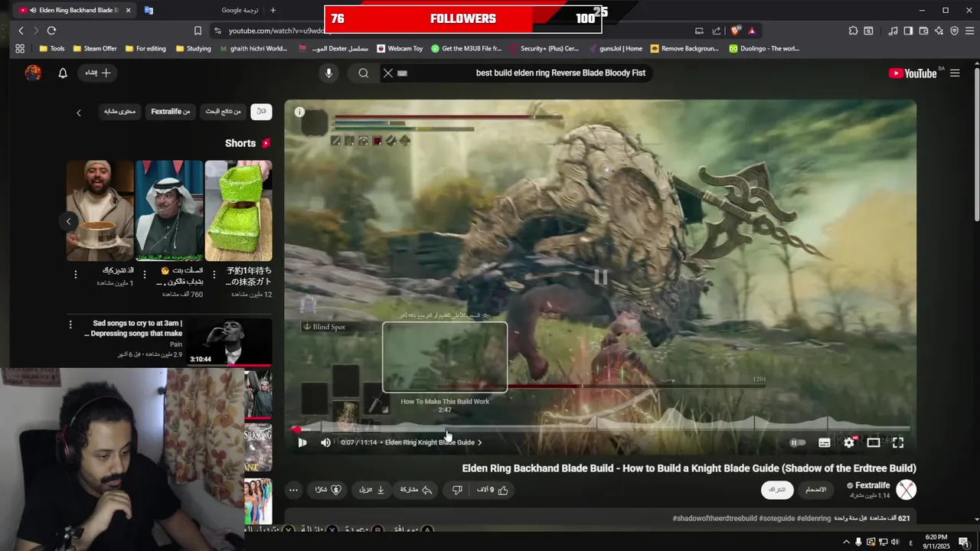Open YouTube hamburger guide menu
980x551 pixels.
pyautogui.click(x=955, y=73)
